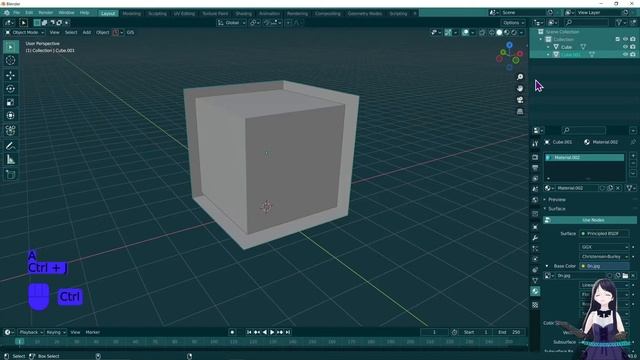Viewport: 640px width, 360px height.
Task: Select the Transform tool
Action: (10, 116)
